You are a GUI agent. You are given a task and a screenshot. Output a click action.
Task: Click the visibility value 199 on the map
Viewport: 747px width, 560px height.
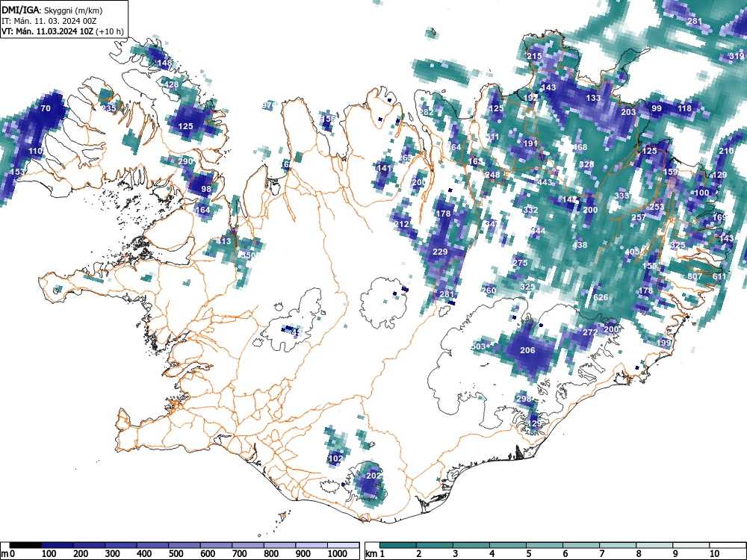coord(663,343)
